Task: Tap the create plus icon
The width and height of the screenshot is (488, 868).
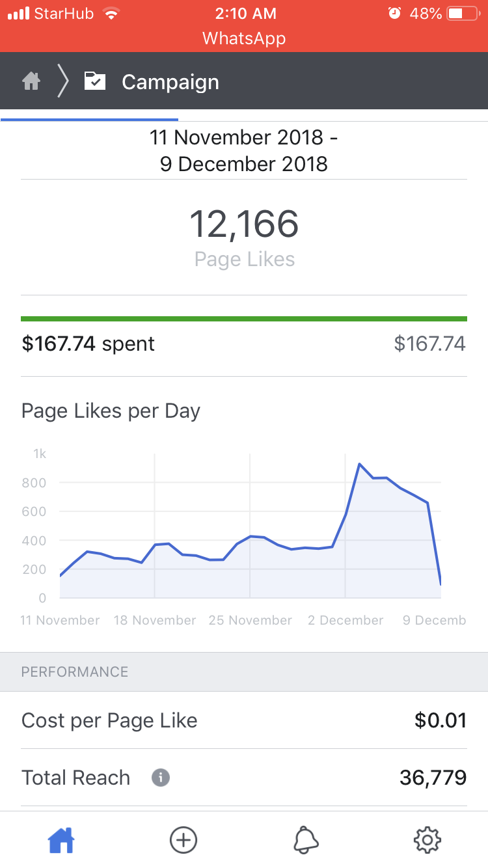Action: point(183,840)
